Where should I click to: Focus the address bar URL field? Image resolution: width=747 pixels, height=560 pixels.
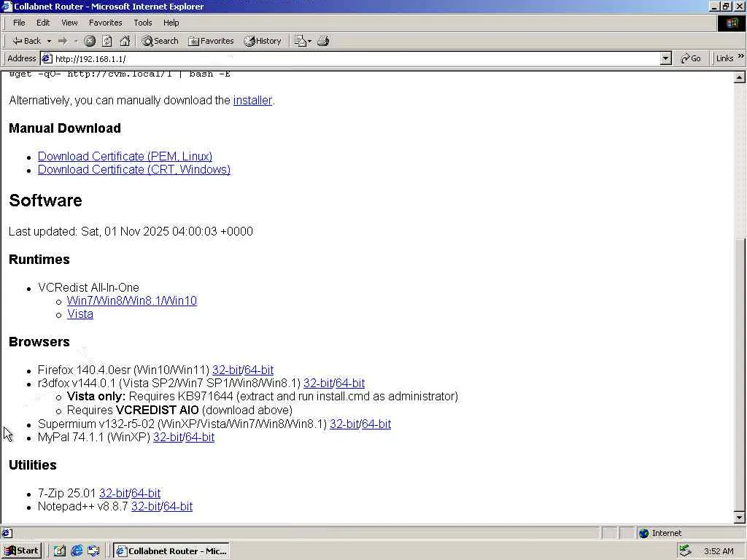coord(357,58)
